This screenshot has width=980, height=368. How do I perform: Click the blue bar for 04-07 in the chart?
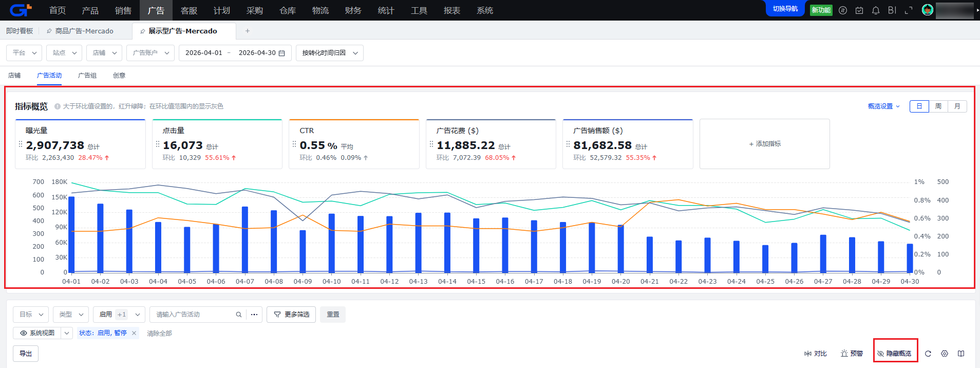click(x=245, y=240)
